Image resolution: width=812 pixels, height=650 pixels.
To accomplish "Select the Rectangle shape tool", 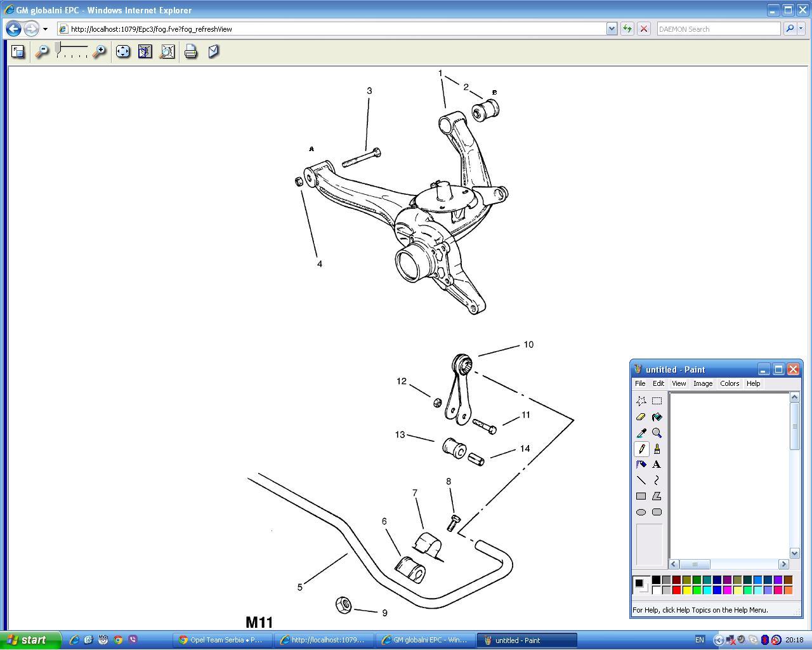I will pyautogui.click(x=641, y=496).
